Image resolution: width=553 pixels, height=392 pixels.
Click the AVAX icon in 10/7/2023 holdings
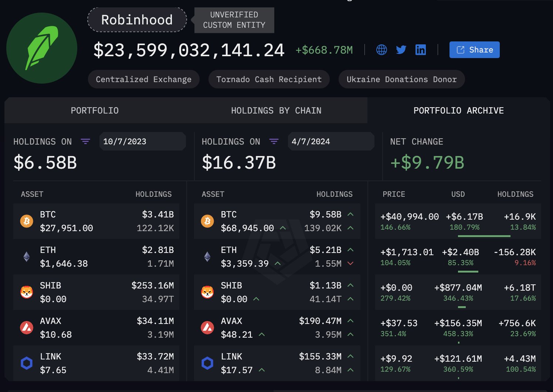coord(27,328)
